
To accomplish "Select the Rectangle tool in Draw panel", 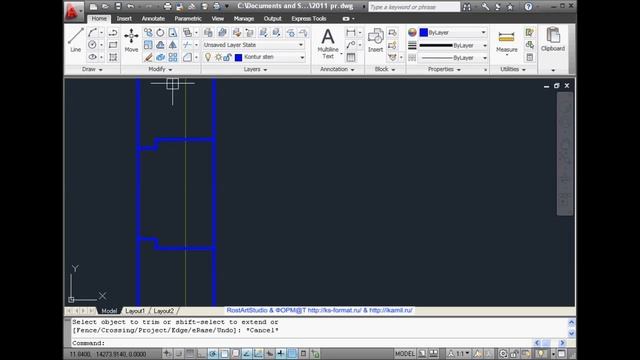I will (x=113, y=44).
